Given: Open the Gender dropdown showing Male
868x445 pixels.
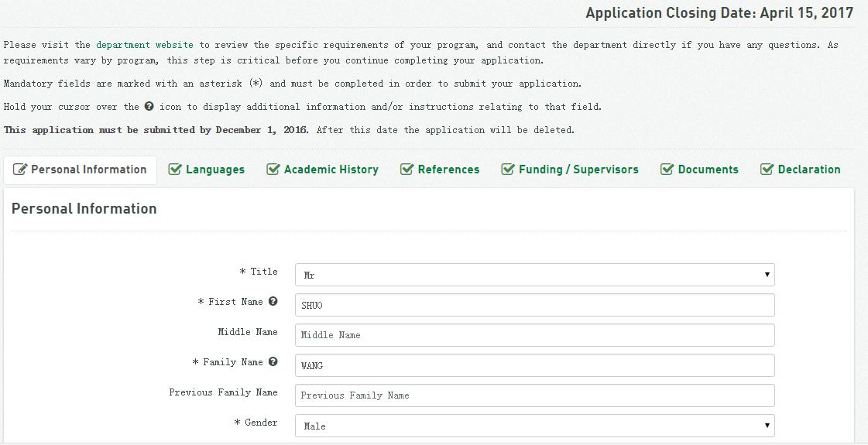Looking at the screenshot, I should pos(535,426).
